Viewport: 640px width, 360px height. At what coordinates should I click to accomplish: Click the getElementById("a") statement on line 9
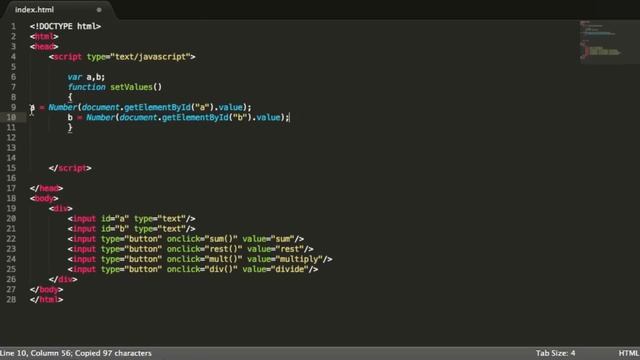(141, 107)
